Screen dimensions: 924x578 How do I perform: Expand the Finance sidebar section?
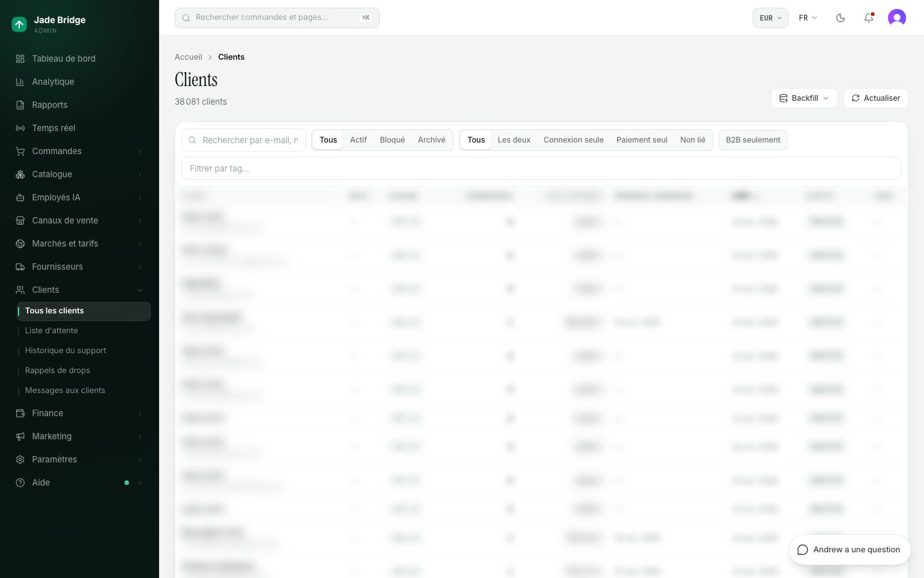(x=80, y=413)
